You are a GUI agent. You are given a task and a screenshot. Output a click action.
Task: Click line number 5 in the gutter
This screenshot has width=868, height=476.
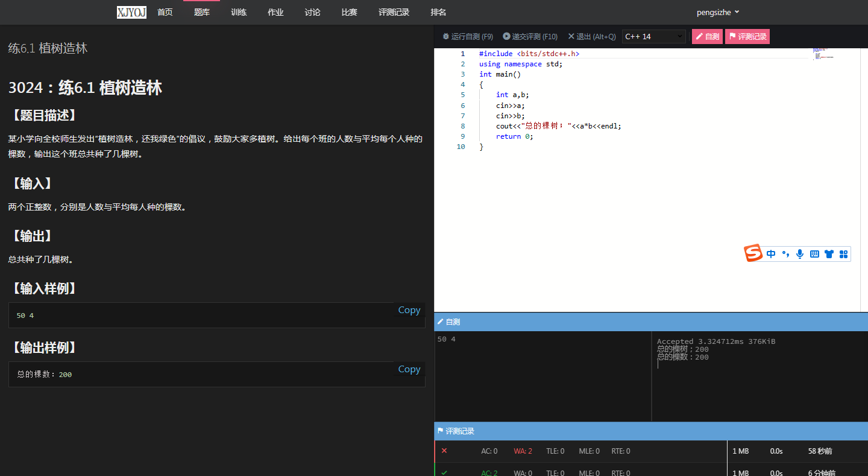(462, 95)
